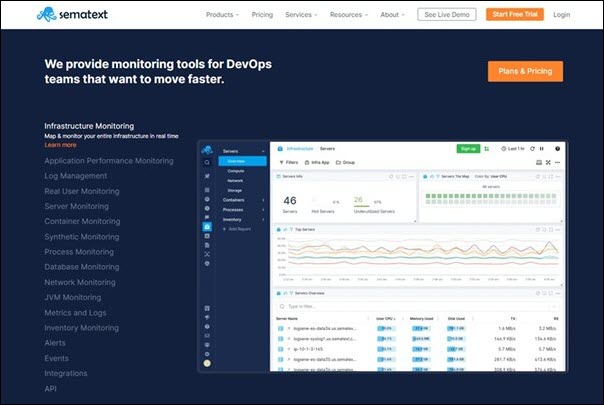The image size is (604, 405).
Task: Select Application Performance Monitoring
Action: tap(109, 161)
